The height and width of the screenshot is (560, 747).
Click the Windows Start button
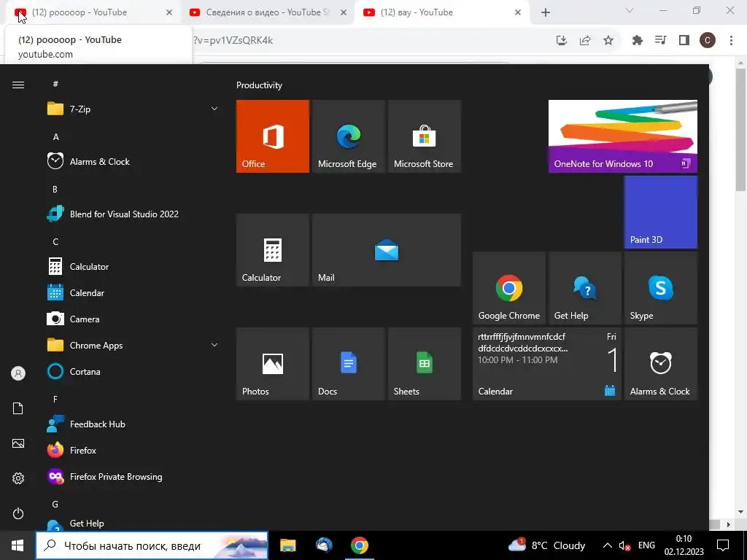click(x=18, y=545)
